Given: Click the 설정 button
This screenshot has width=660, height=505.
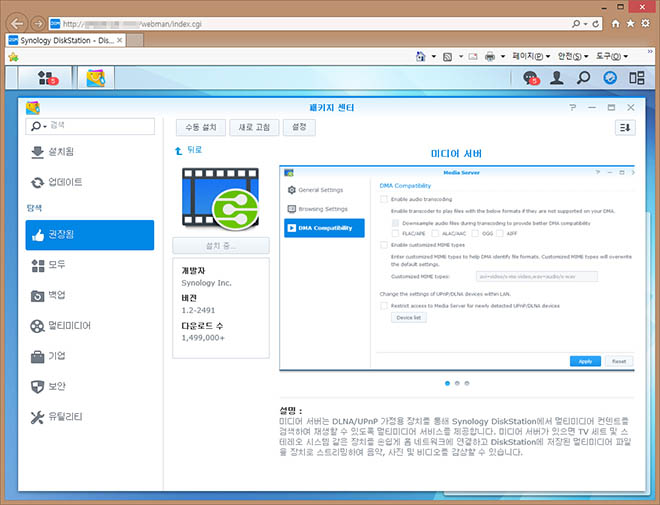Looking at the screenshot, I should click(x=299, y=127).
